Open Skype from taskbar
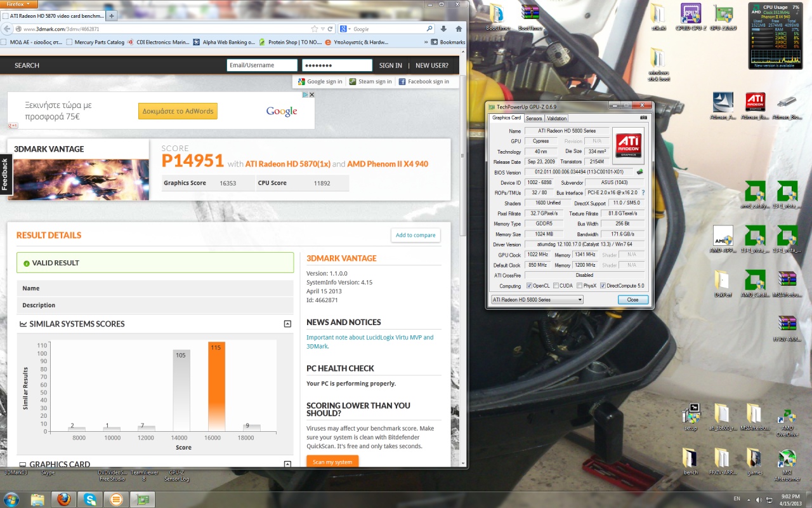Screen dimensions: 812x508 coord(89,499)
